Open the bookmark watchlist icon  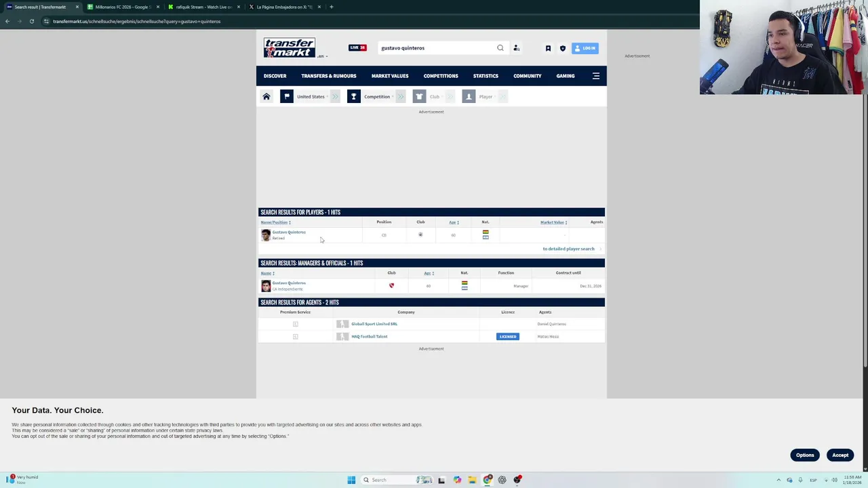click(x=548, y=48)
